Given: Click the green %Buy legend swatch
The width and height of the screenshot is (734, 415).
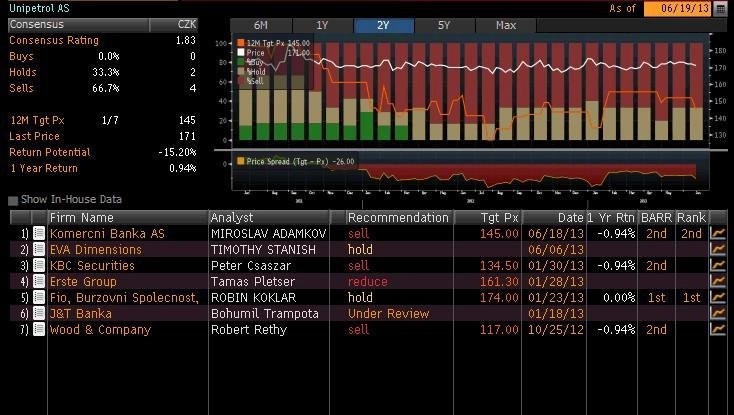Looking at the screenshot, I should pyautogui.click(x=241, y=62).
